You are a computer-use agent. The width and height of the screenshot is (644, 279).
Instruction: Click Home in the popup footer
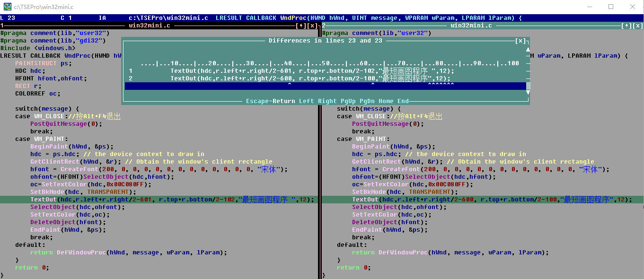pos(386,101)
